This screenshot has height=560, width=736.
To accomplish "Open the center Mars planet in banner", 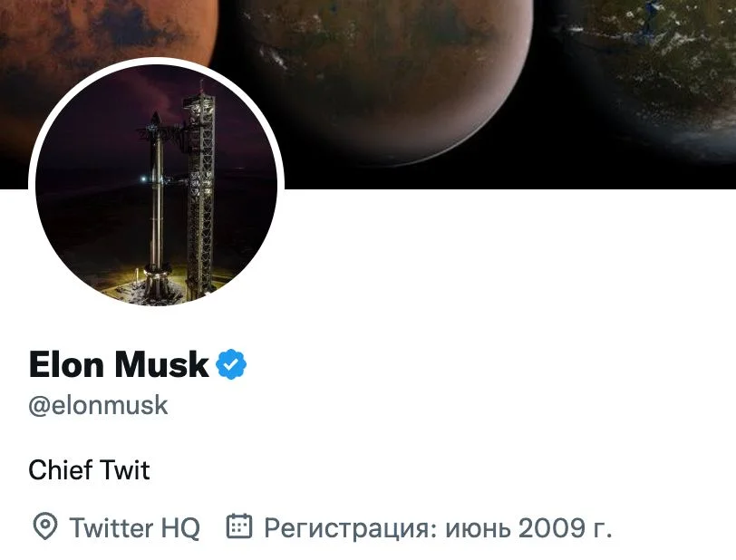I will [390, 72].
